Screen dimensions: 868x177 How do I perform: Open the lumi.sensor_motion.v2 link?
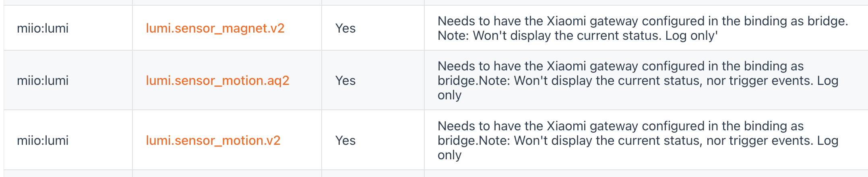(x=213, y=140)
